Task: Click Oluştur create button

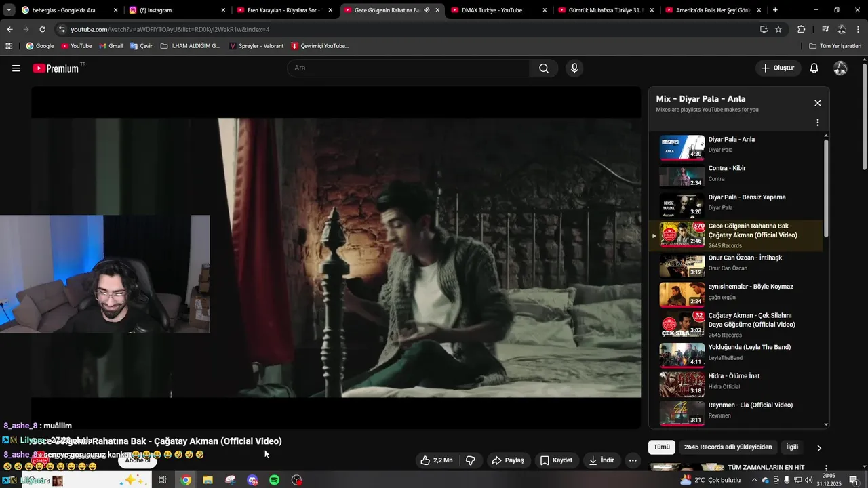Action: pyautogui.click(x=778, y=68)
